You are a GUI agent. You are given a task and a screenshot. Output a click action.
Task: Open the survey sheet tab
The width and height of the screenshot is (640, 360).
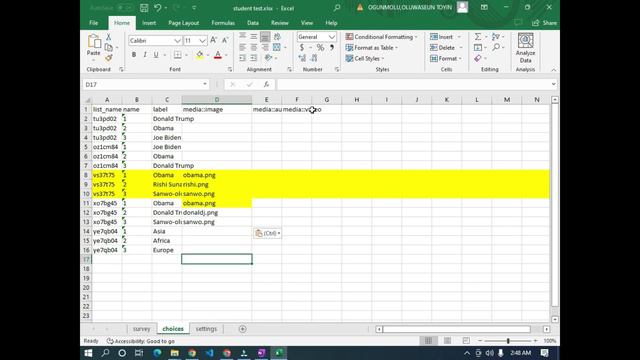point(141,329)
